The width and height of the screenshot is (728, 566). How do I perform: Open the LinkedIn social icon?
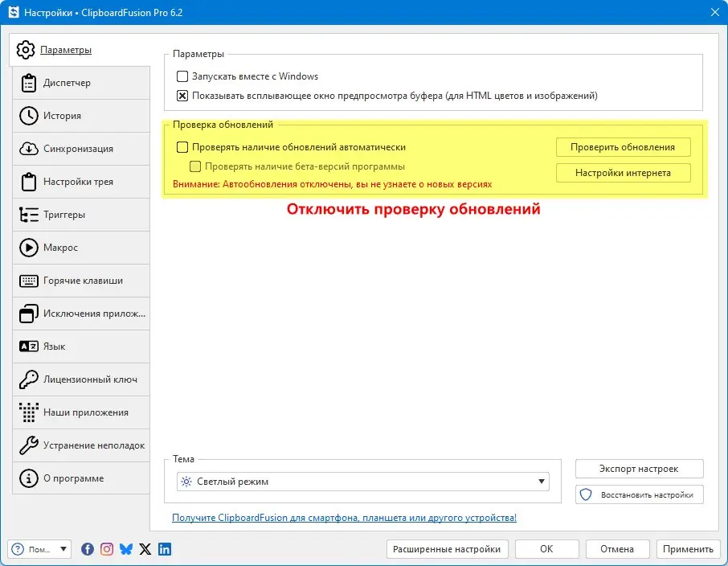(165, 549)
